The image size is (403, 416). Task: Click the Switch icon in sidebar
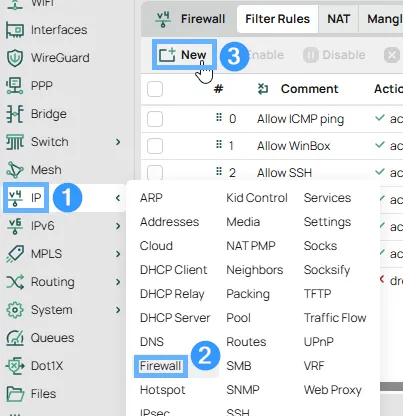click(x=15, y=142)
